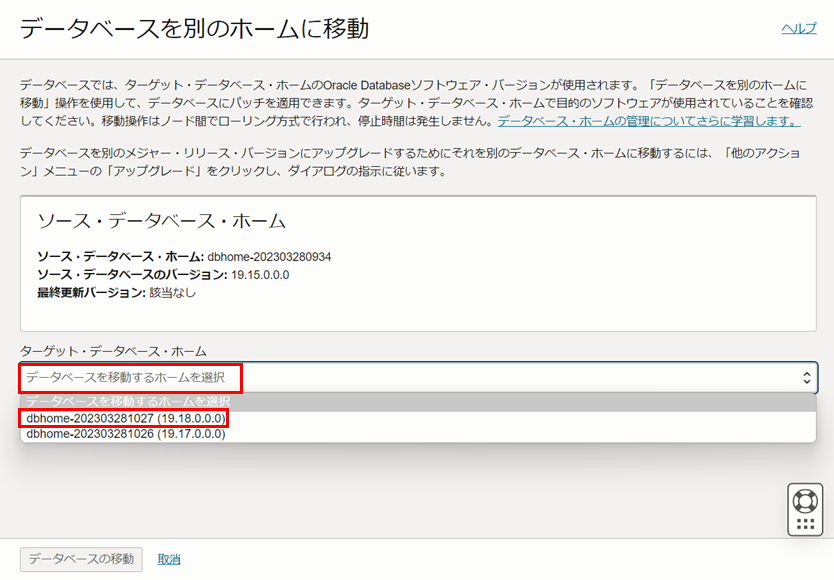
Task: Open the target database home select box
Action: (400, 378)
